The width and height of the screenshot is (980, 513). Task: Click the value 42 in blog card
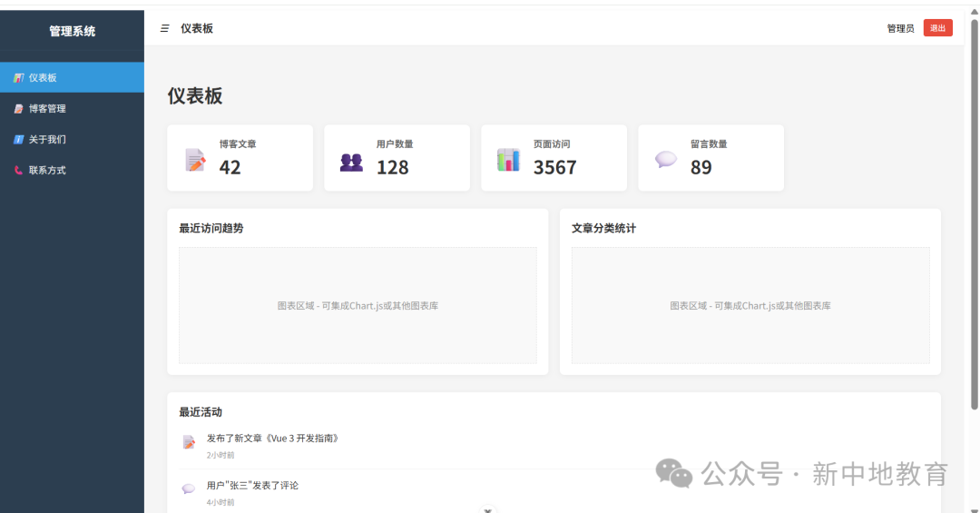click(230, 167)
